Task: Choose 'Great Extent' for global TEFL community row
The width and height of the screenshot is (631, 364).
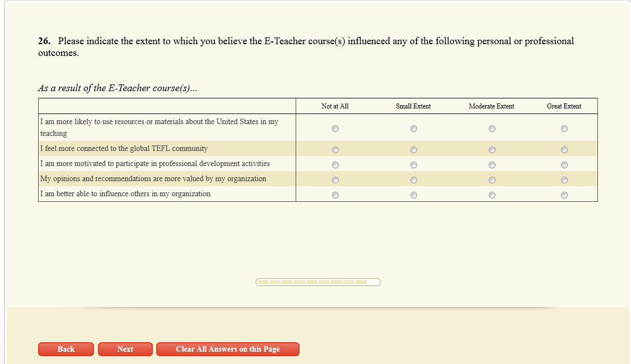Action: 564,150
